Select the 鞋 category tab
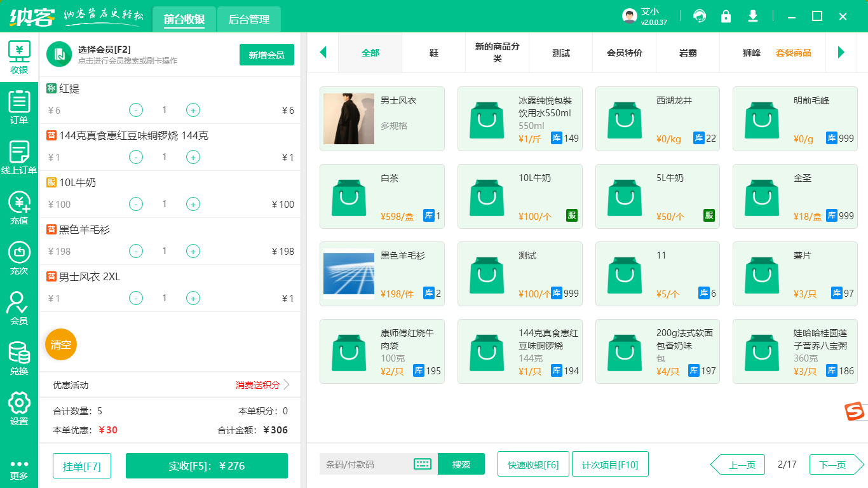The height and width of the screenshot is (488, 868). (434, 53)
